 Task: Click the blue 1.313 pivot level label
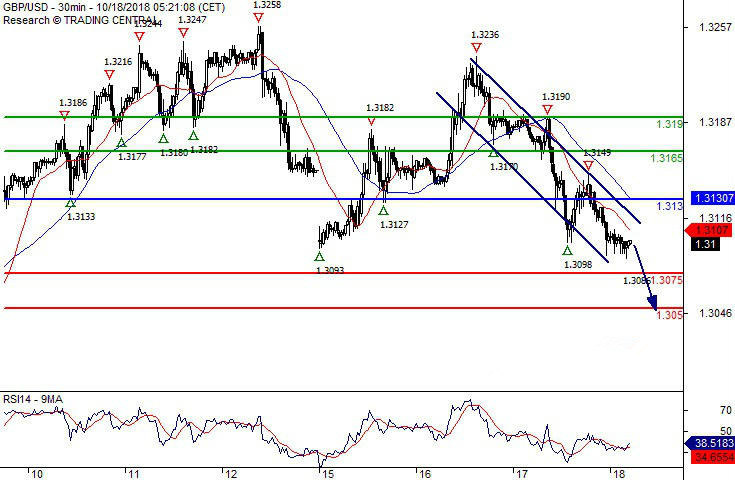point(669,206)
